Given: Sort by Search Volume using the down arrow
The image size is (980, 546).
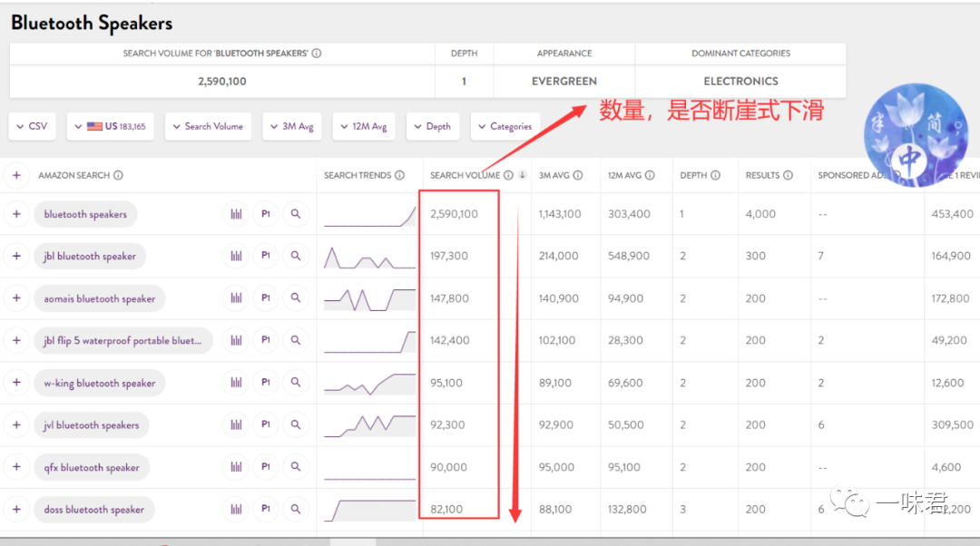Looking at the screenshot, I should [x=522, y=175].
